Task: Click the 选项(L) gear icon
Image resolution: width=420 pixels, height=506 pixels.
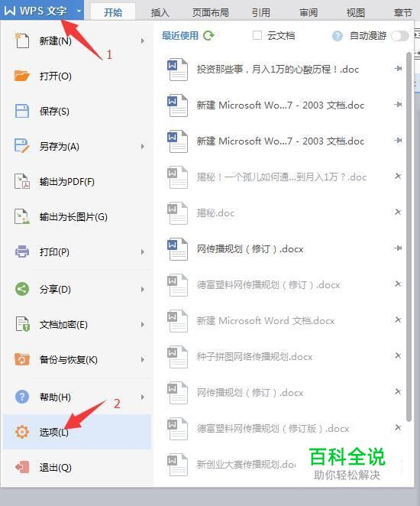Action: pos(22,432)
